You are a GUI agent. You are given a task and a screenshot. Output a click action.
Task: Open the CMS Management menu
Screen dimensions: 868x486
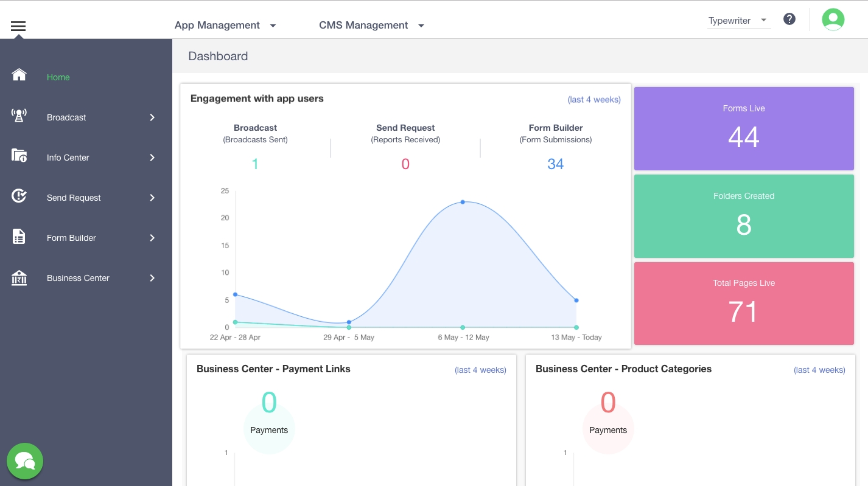[371, 26]
